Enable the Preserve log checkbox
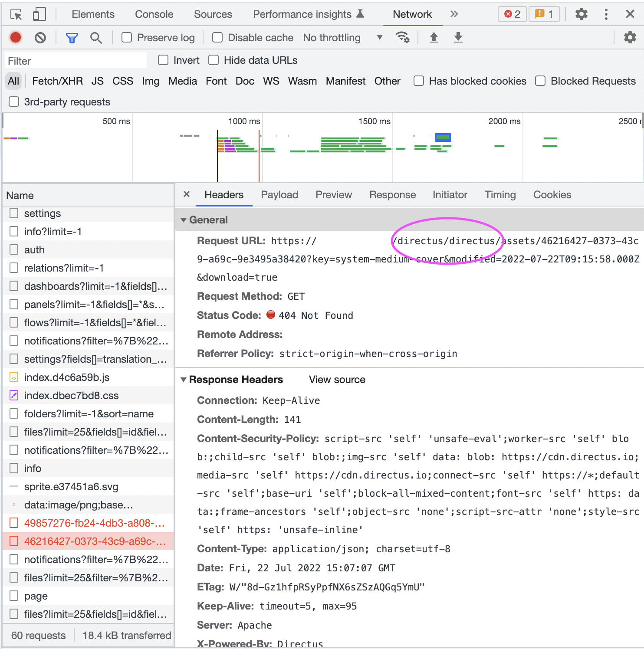Image resolution: width=644 pixels, height=649 pixels. pyautogui.click(x=126, y=38)
